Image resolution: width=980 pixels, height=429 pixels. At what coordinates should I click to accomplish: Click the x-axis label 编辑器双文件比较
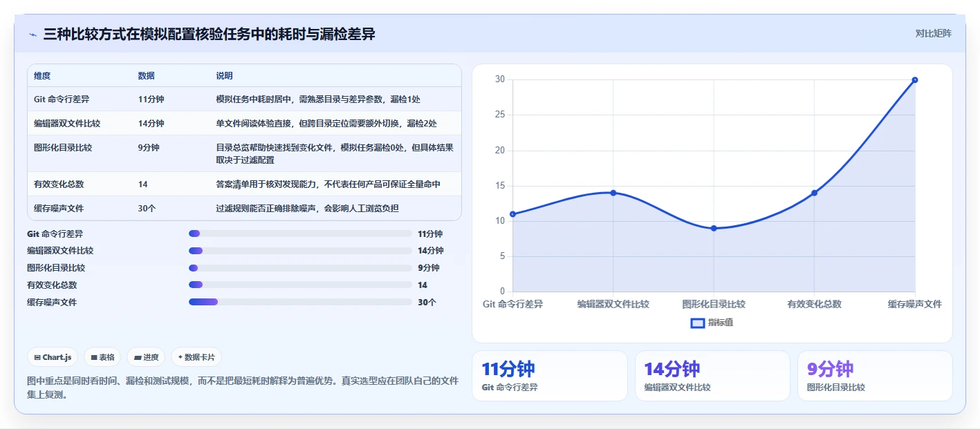pyautogui.click(x=613, y=304)
